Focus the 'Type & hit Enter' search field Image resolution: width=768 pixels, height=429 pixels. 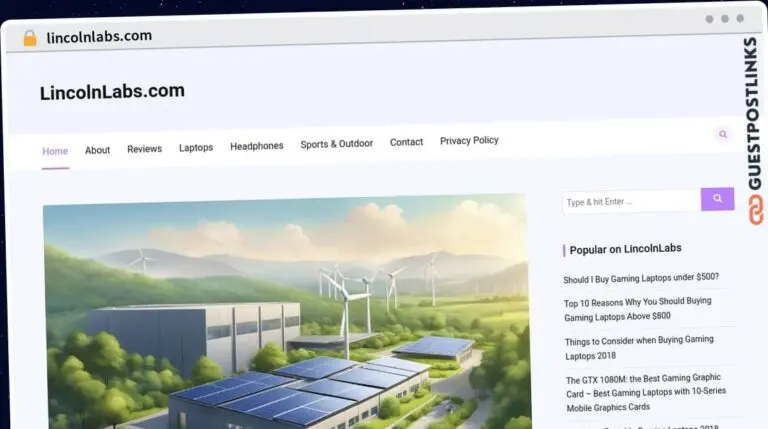pos(631,201)
